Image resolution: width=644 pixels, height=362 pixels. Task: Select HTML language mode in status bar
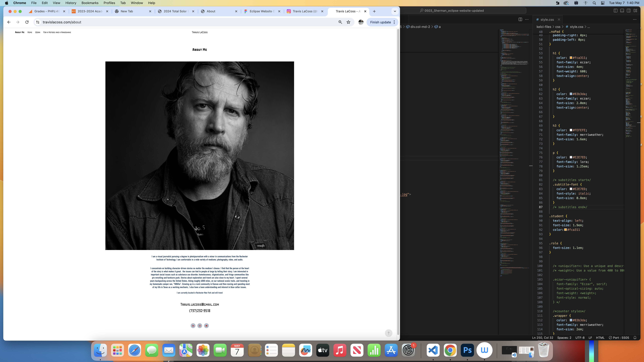coord(600,337)
